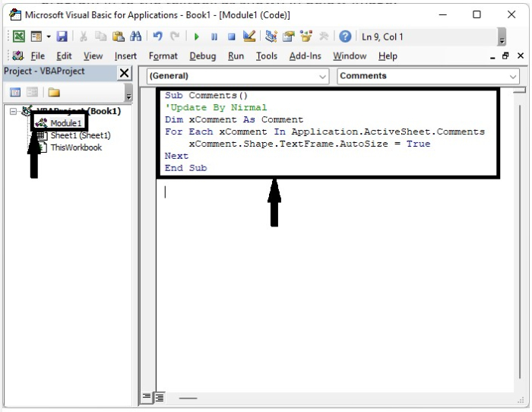The width and height of the screenshot is (532, 412).
Task: Toggle Design Mode icon
Action: [249, 36]
